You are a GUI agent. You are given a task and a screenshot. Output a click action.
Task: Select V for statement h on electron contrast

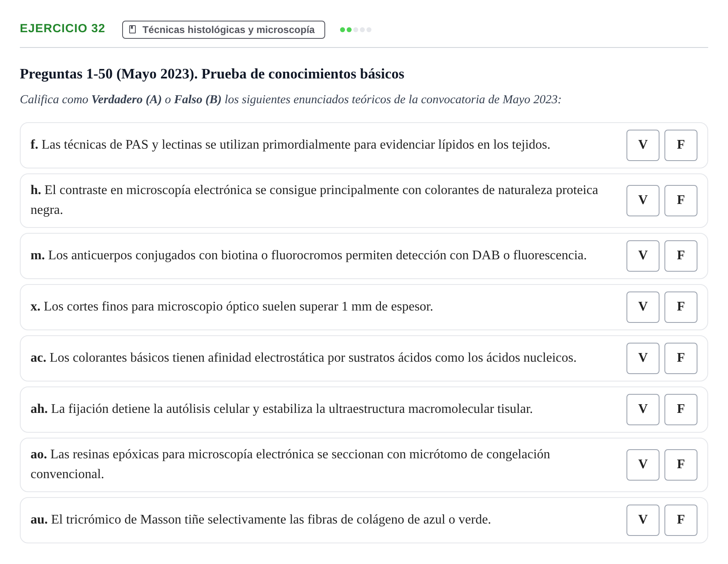point(643,201)
